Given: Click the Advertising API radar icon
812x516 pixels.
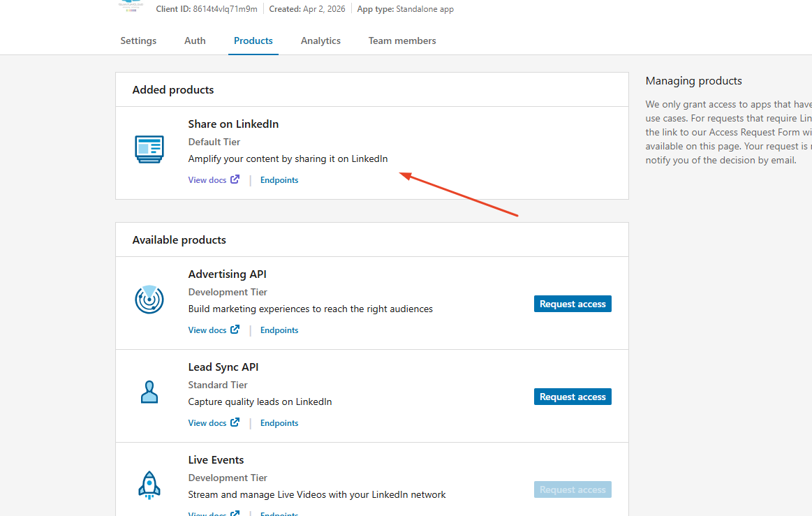Looking at the screenshot, I should click(149, 300).
